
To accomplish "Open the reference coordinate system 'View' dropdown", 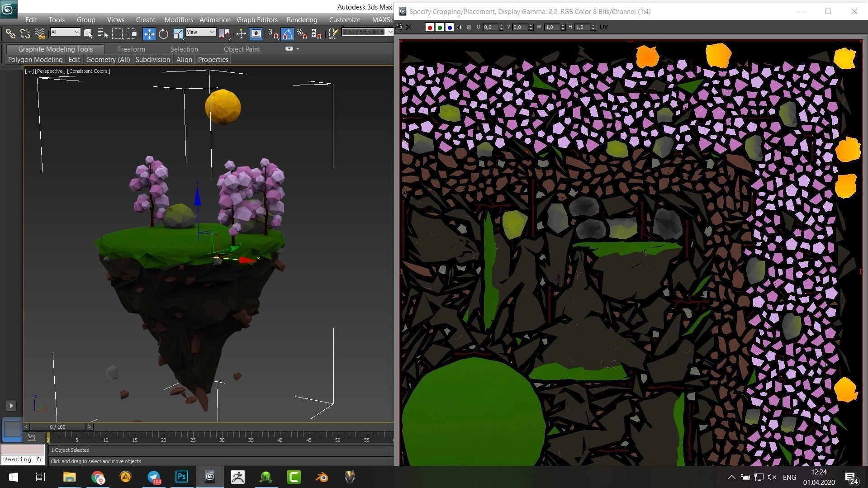I will click(x=200, y=32).
